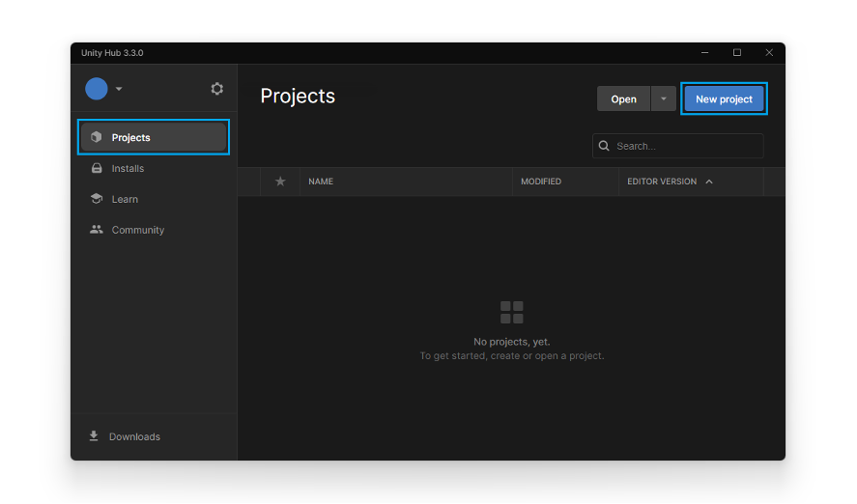The width and height of the screenshot is (857, 504).
Task: Select the Projects sidebar item
Action: pos(154,137)
